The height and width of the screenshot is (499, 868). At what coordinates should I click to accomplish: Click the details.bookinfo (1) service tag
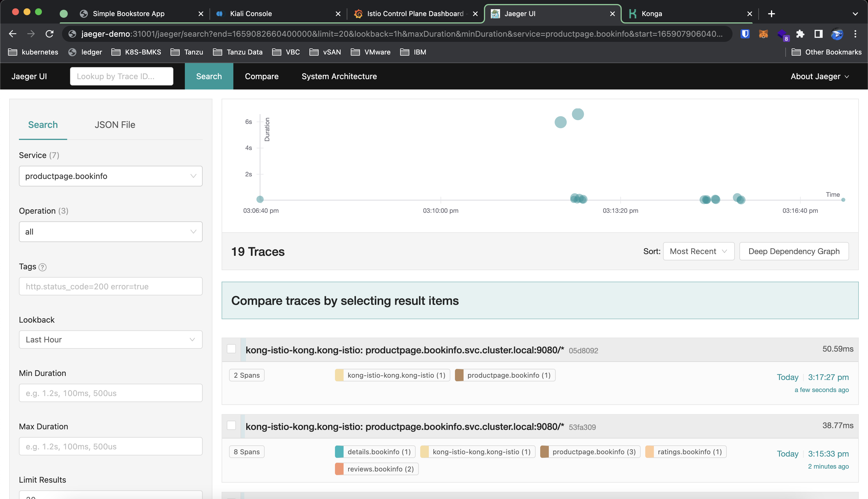coord(375,452)
